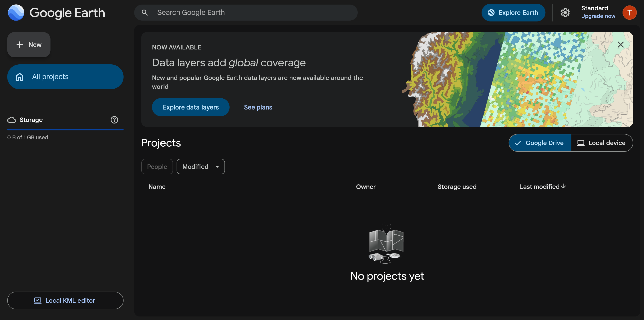Sort by the Owner column header
The image size is (644, 320).
pos(366,187)
